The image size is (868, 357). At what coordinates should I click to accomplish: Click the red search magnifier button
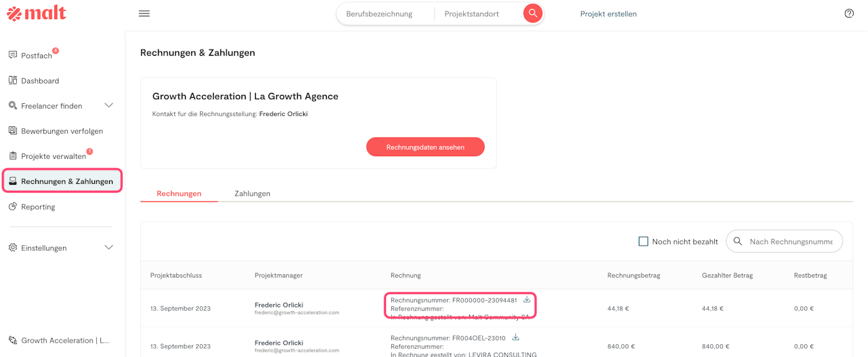[533, 14]
